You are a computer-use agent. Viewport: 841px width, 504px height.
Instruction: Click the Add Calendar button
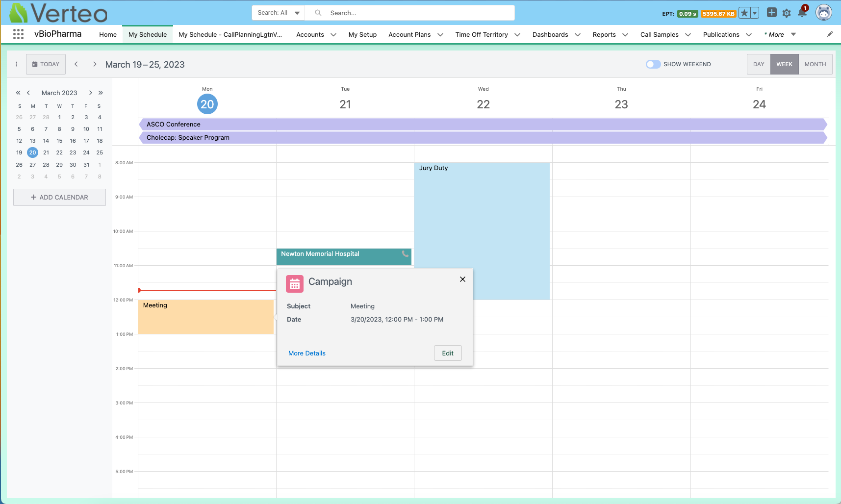point(59,197)
